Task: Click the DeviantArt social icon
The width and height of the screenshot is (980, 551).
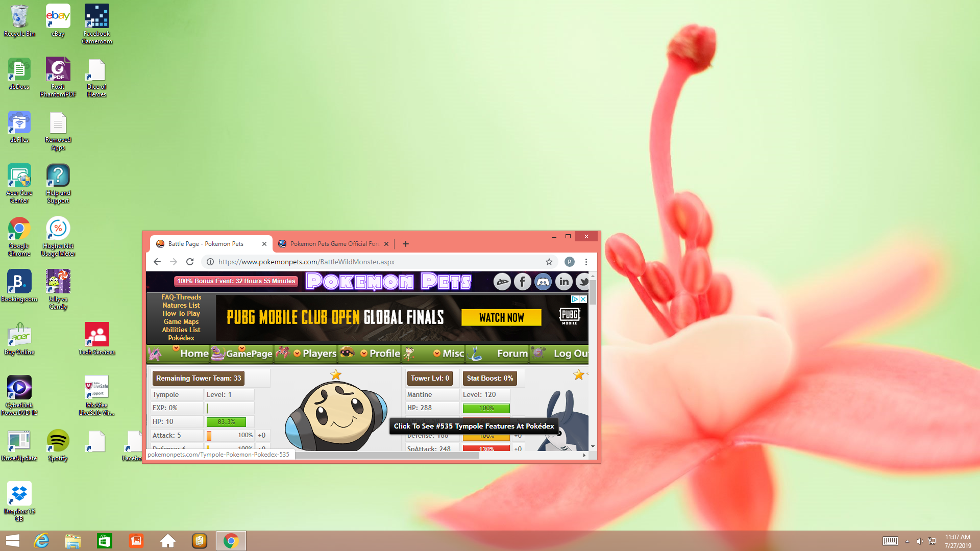Action: (502, 282)
